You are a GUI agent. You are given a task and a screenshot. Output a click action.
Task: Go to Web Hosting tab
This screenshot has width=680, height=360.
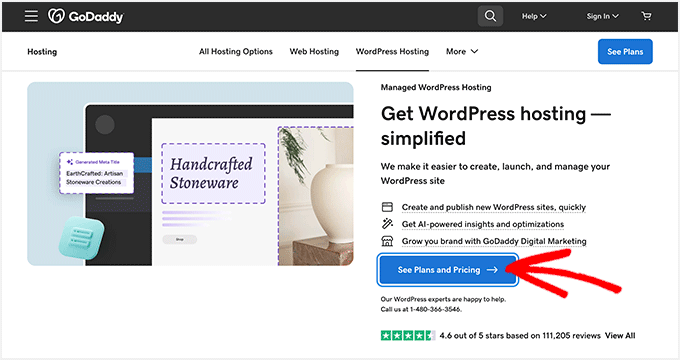[314, 51]
